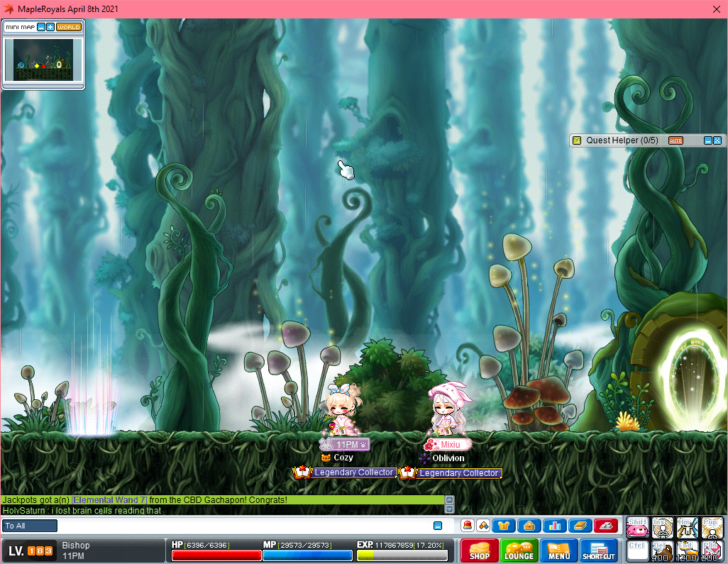Image resolution: width=728 pixels, height=564 pixels.
Task: Toggle Quest Helper AUTO mode
Action: [675, 140]
